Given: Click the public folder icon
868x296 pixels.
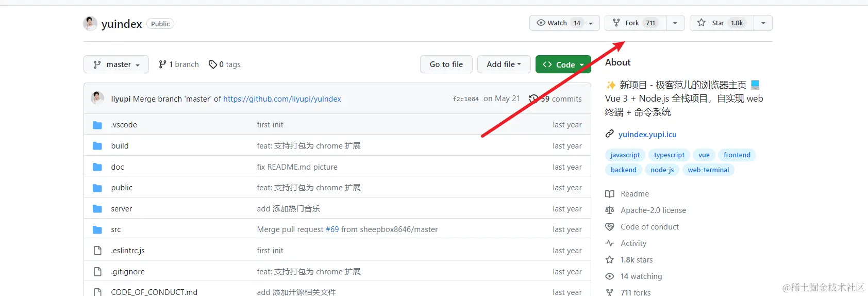Looking at the screenshot, I should pyautogui.click(x=97, y=188).
